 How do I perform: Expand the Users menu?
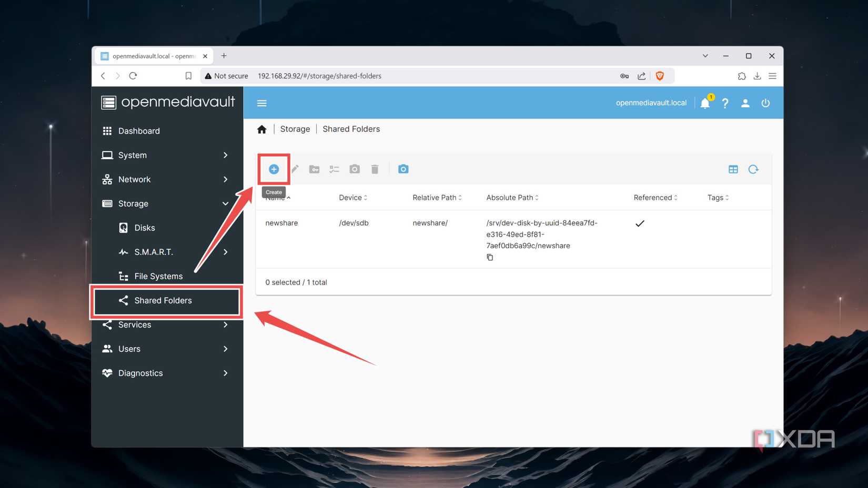(167, 349)
